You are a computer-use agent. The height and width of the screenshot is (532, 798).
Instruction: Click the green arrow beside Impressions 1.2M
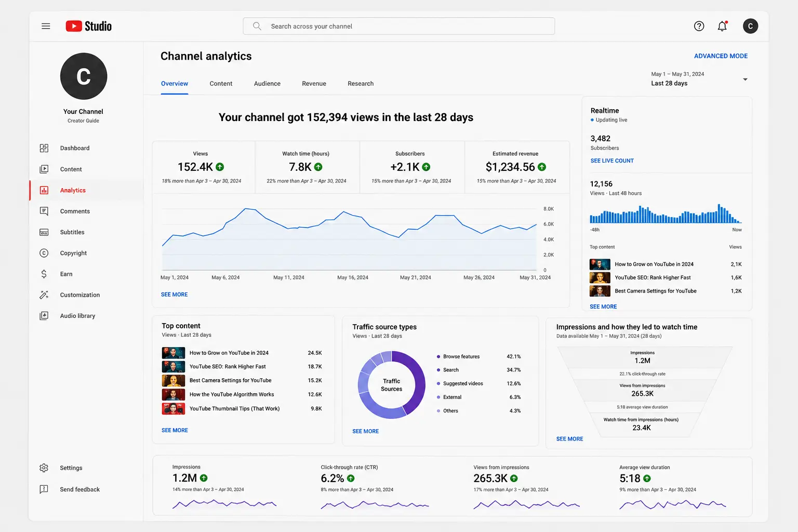pyautogui.click(x=204, y=478)
